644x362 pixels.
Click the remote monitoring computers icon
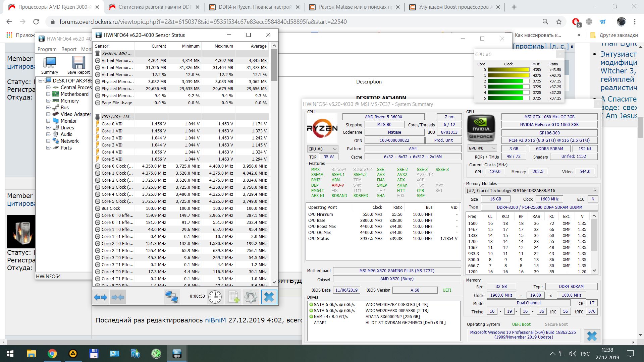pos(172,297)
